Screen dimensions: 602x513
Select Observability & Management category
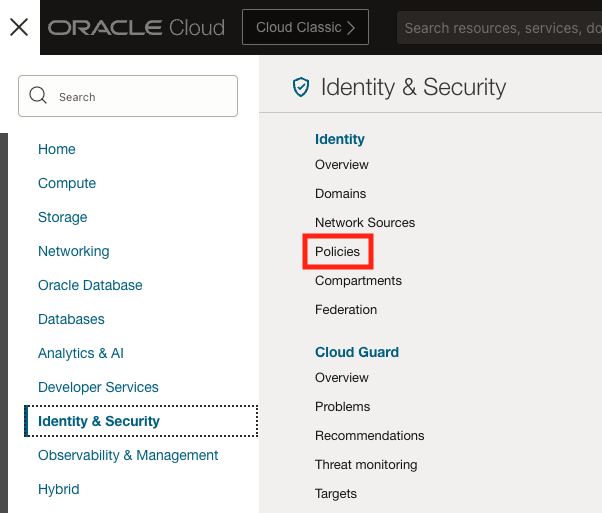pos(128,455)
